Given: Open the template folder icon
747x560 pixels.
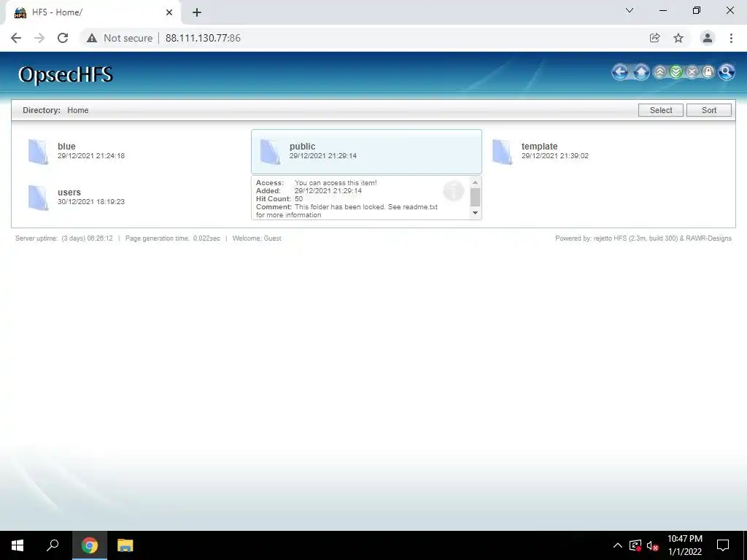Looking at the screenshot, I should [x=502, y=152].
